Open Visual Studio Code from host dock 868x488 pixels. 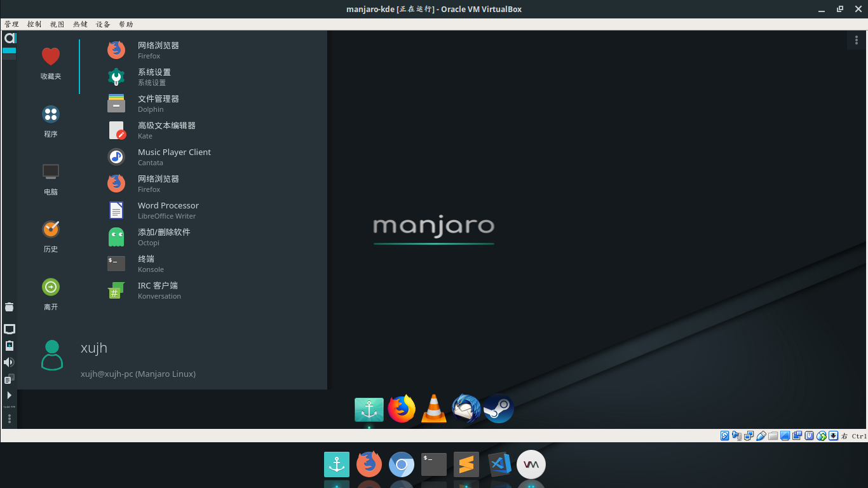click(499, 464)
